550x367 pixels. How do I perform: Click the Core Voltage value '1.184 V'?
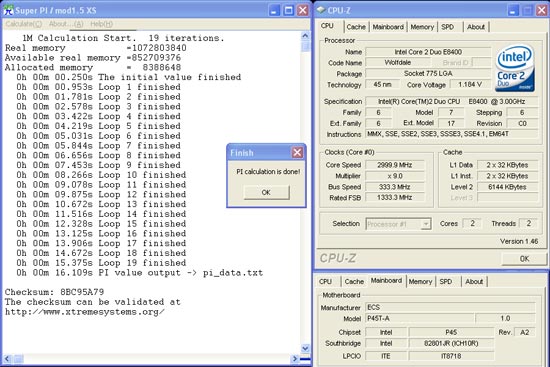(470, 84)
